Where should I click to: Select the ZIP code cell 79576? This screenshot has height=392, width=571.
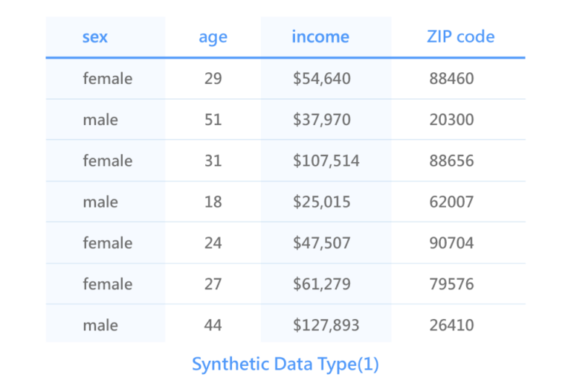click(451, 284)
